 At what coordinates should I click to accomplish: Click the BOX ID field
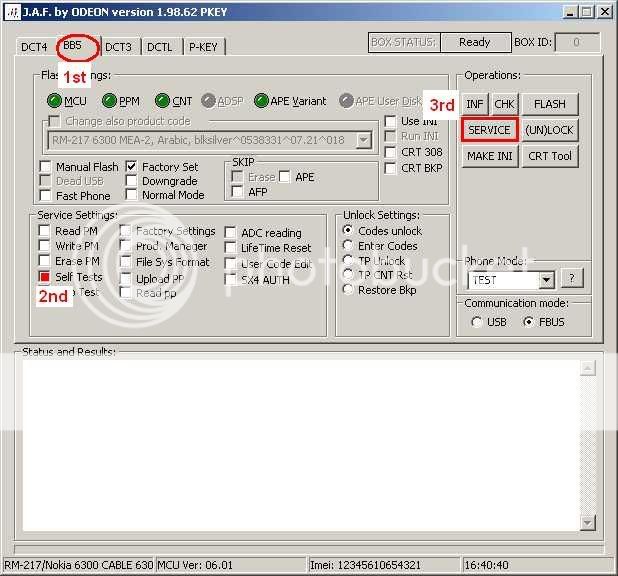pyautogui.click(x=577, y=42)
